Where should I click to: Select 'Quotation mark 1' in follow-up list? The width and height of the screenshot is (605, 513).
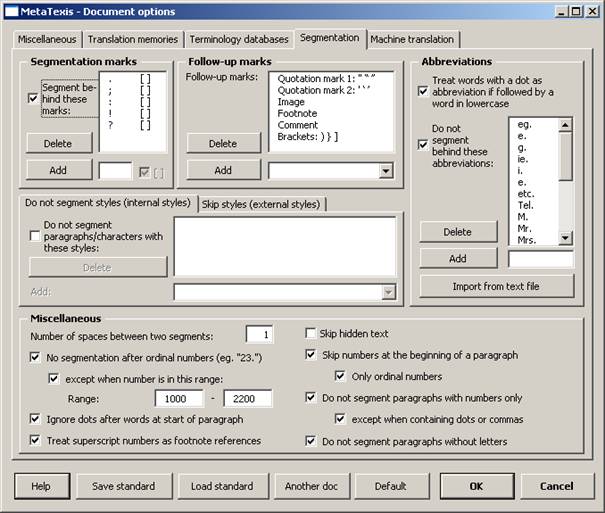coord(326,79)
